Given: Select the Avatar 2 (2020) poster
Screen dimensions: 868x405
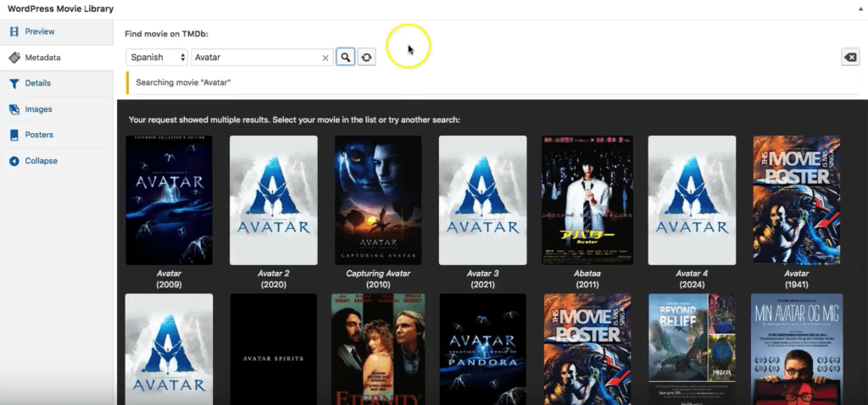Looking at the screenshot, I should [274, 200].
